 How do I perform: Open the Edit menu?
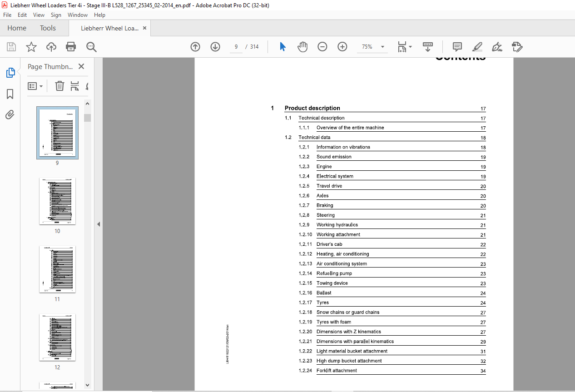coord(22,15)
